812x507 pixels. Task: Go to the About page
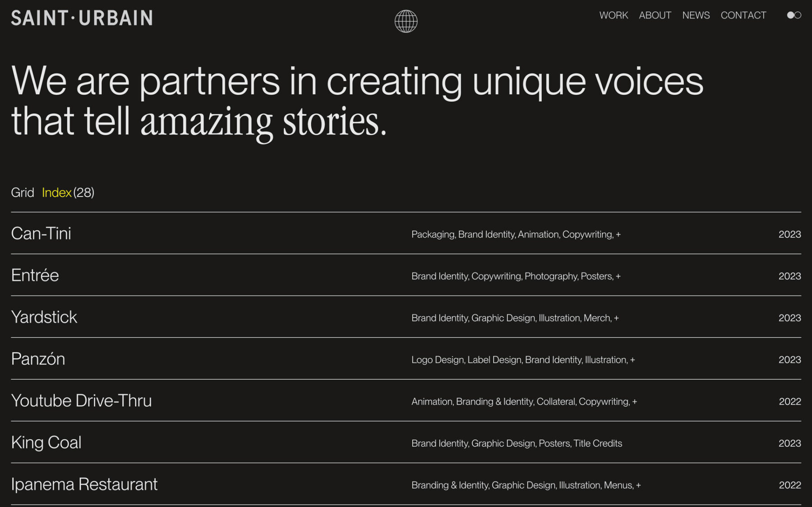click(655, 15)
